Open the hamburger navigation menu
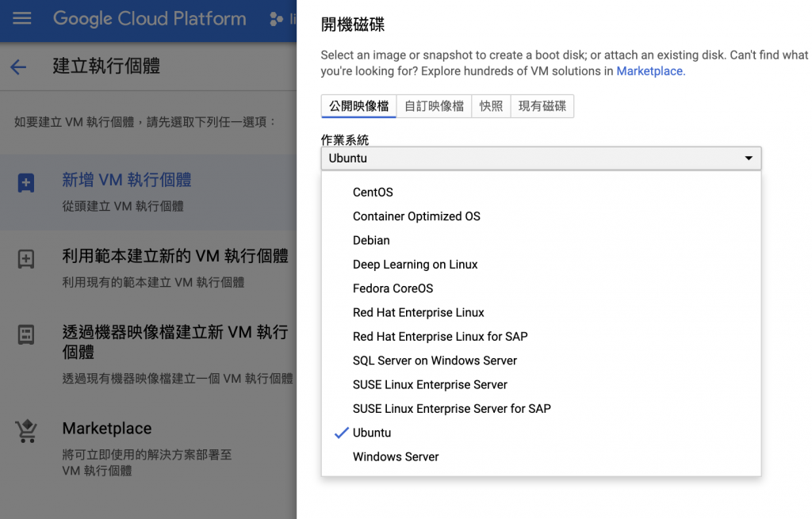 (x=21, y=19)
